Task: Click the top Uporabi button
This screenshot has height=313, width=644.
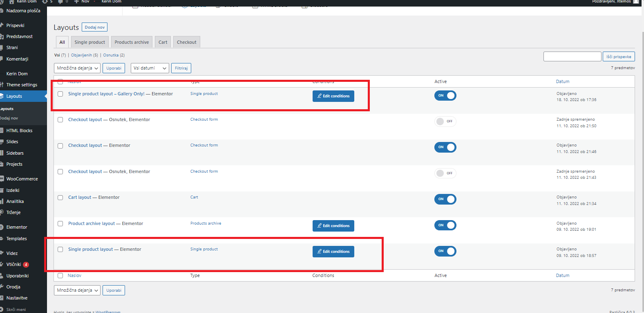Action: click(114, 68)
